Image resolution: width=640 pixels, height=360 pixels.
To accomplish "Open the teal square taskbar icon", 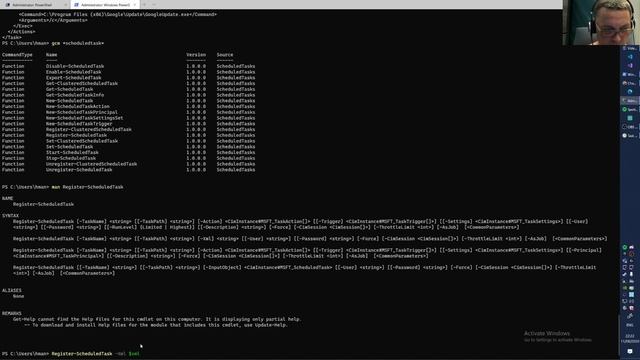I will [x=630, y=118].
